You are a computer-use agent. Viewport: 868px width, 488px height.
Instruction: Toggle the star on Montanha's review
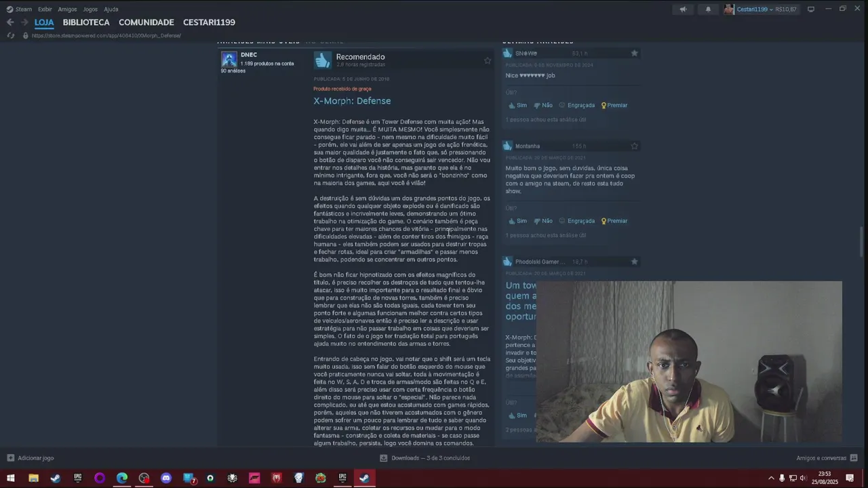[x=634, y=146]
